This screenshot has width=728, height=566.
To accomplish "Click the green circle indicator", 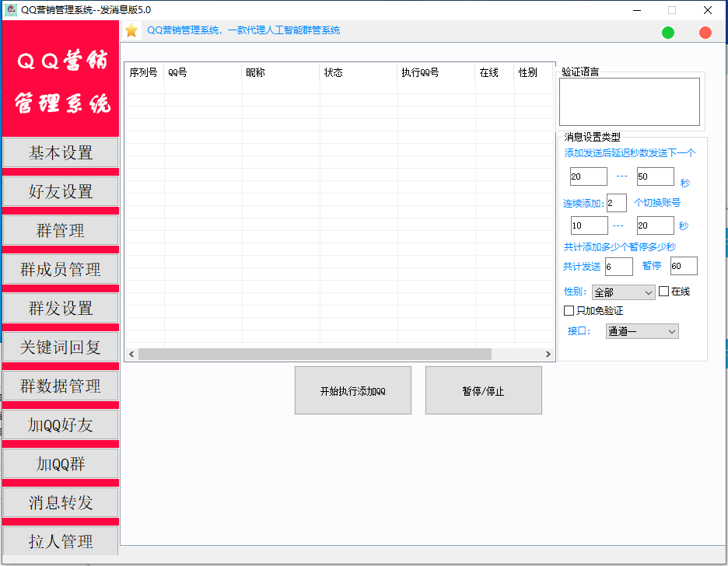I will (x=667, y=33).
